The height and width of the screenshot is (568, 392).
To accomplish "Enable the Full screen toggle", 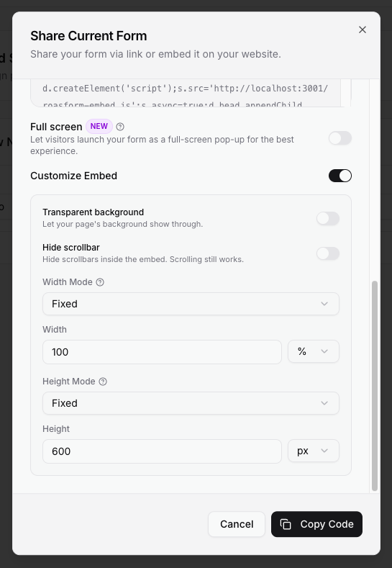I will (340, 138).
